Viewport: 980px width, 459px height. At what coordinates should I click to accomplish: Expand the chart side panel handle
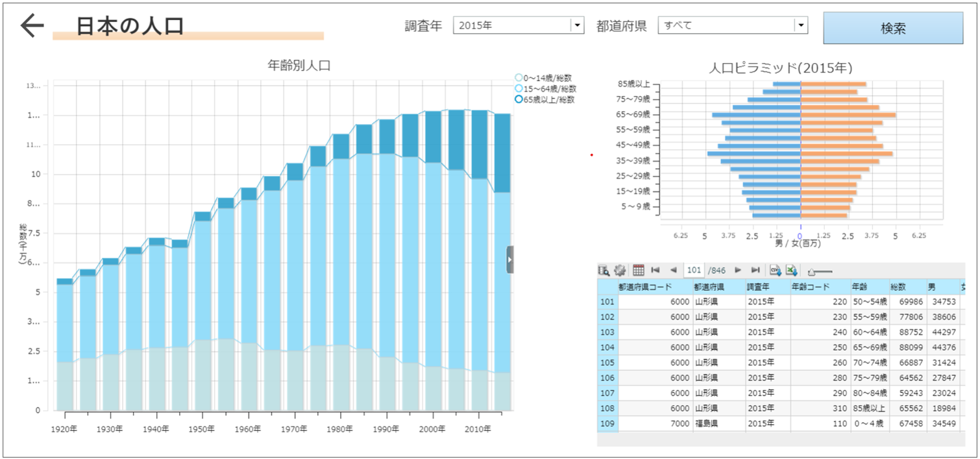click(509, 259)
